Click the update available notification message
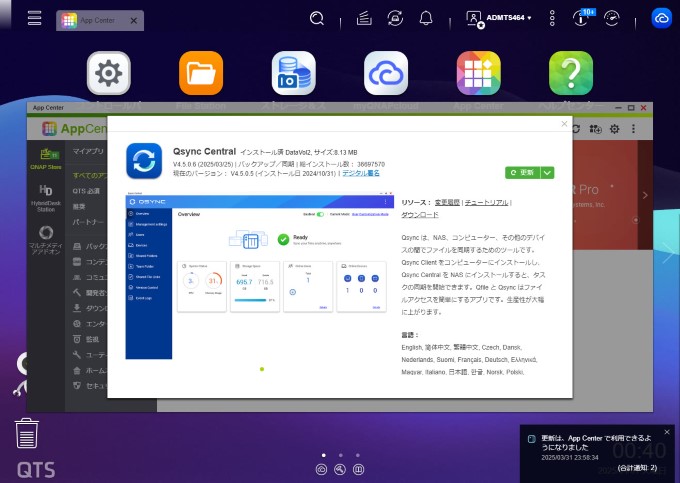 point(596,443)
